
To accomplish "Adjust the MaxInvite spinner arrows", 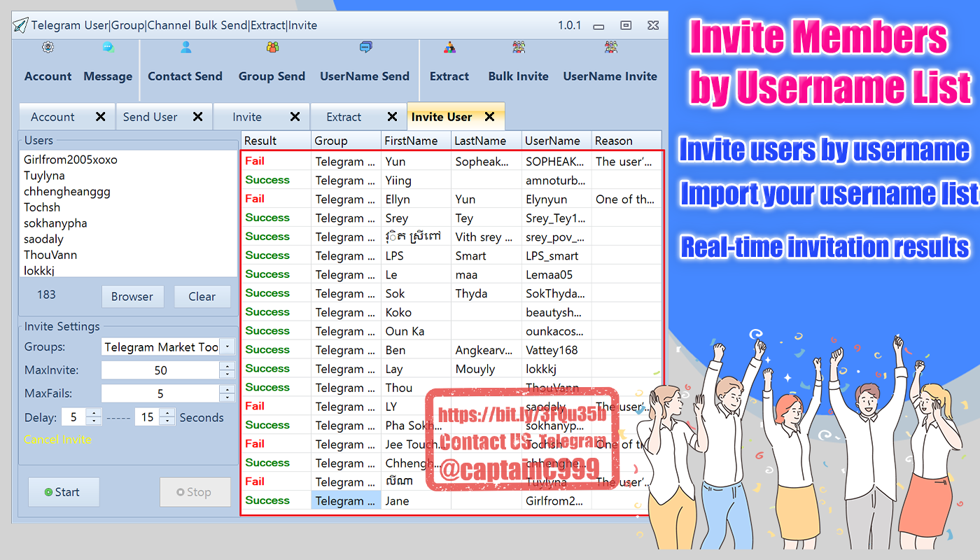I will (x=227, y=370).
